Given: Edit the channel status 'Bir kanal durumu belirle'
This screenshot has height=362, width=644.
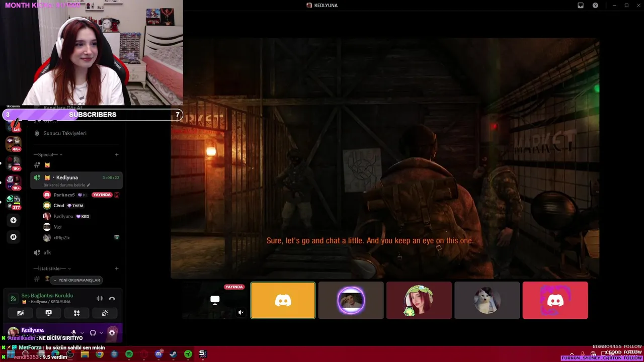Looking at the screenshot, I should coord(67,185).
